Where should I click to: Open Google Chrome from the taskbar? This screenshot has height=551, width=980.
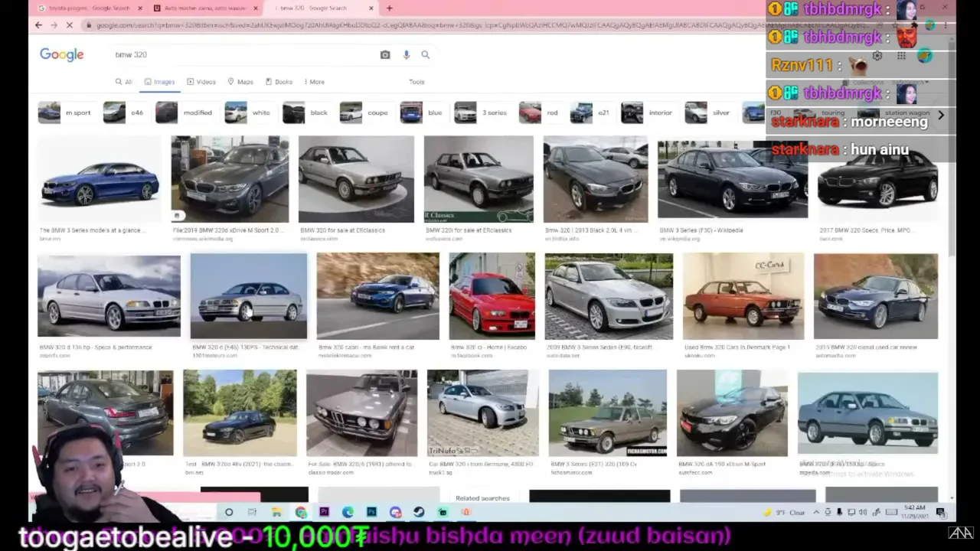pos(301,512)
